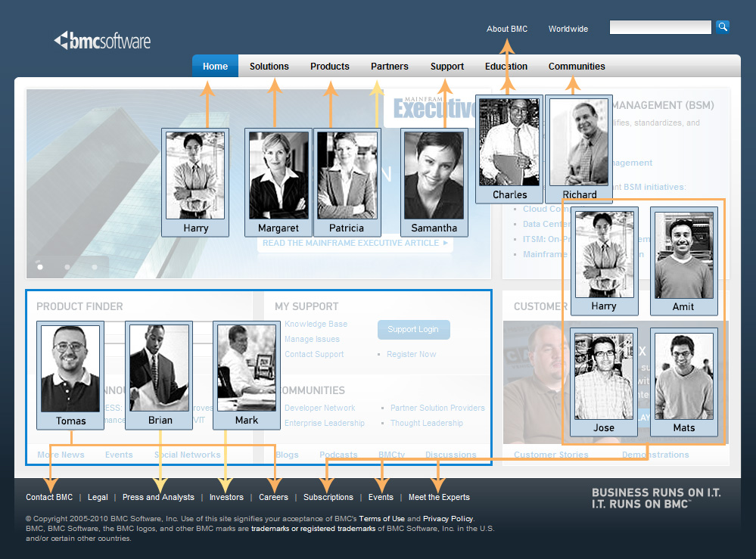Viewport: 756px width, 559px height.
Task: Open the Careers page
Action: [x=273, y=497]
